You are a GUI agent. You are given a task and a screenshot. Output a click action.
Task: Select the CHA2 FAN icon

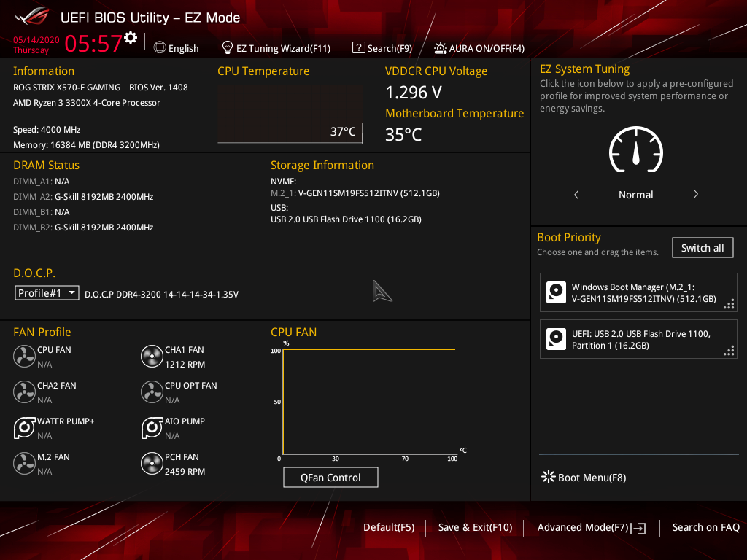pyautogui.click(x=24, y=392)
